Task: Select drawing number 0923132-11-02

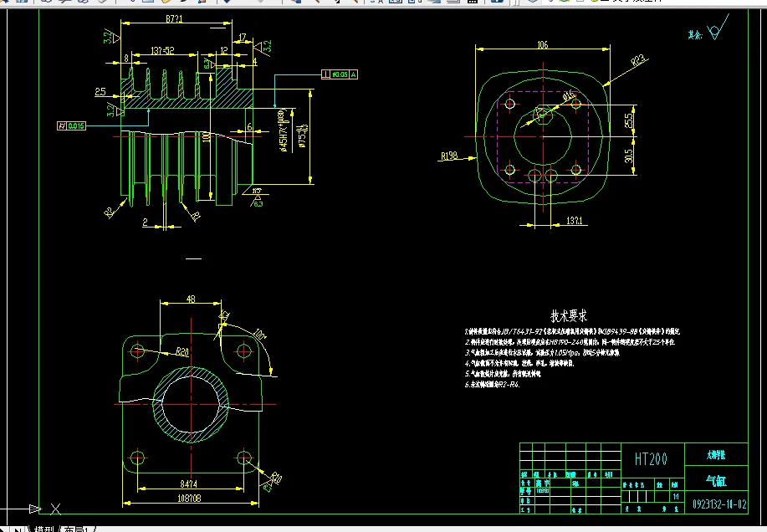Action: (x=719, y=504)
